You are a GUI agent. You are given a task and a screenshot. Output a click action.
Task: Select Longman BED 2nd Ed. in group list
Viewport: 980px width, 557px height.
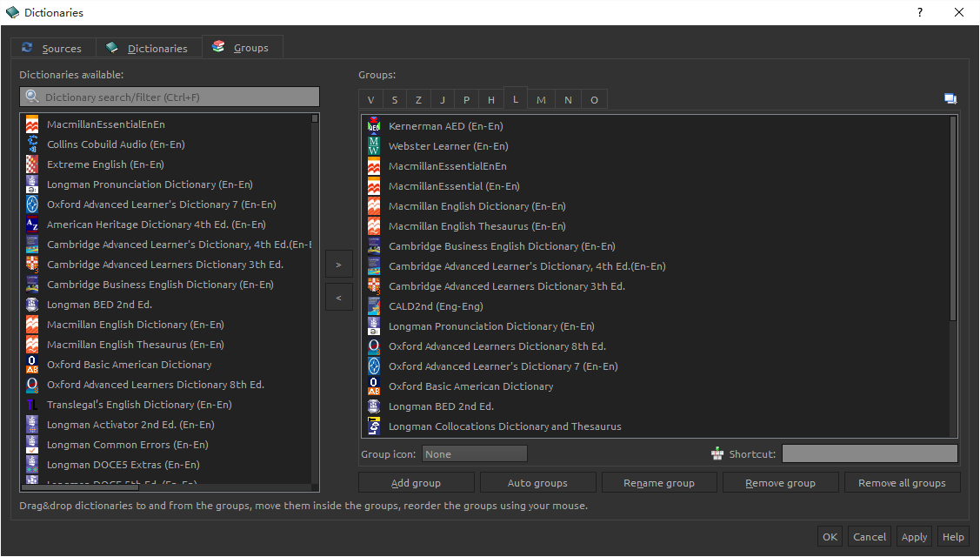(x=656, y=406)
